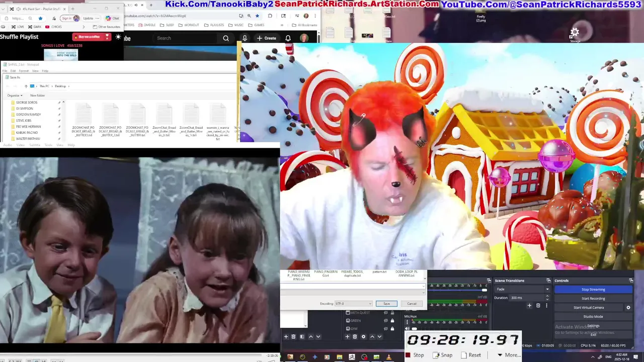Add a new scene in OBS Scenes panel
The height and width of the screenshot is (362, 644).
point(286,337)
